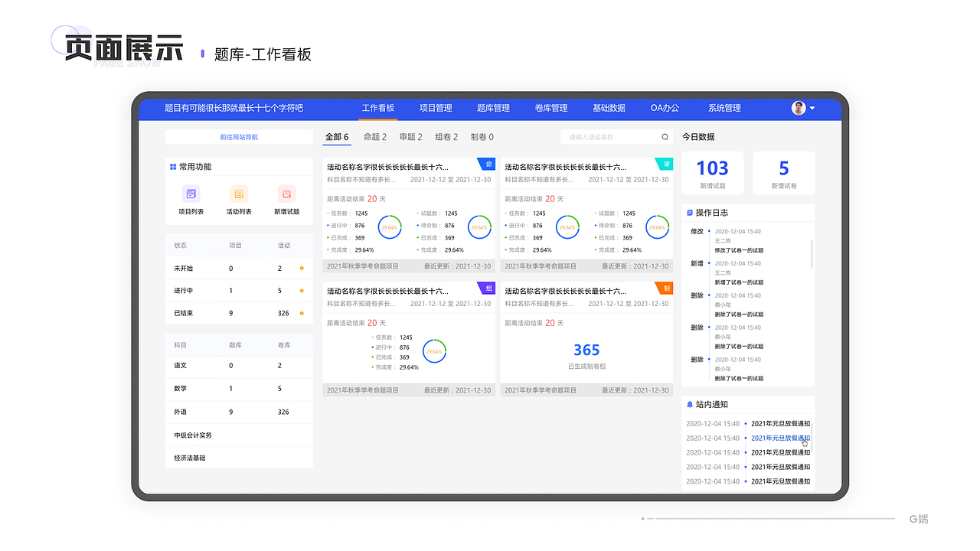Click the progress ring in 组 card
The width and height of the screenshot is (980, 551).
[x=434, y=351]
